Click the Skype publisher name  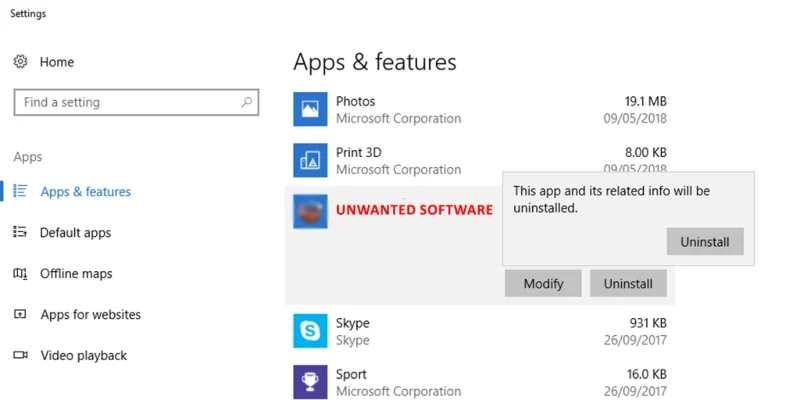point(353,340)
